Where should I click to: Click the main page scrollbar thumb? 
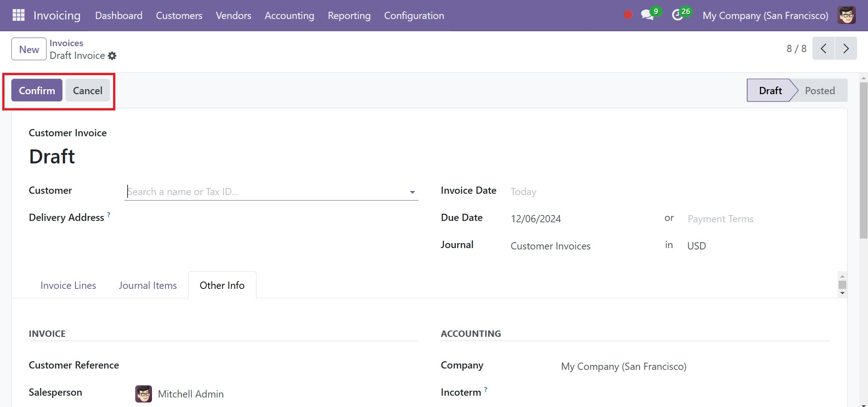863,160
